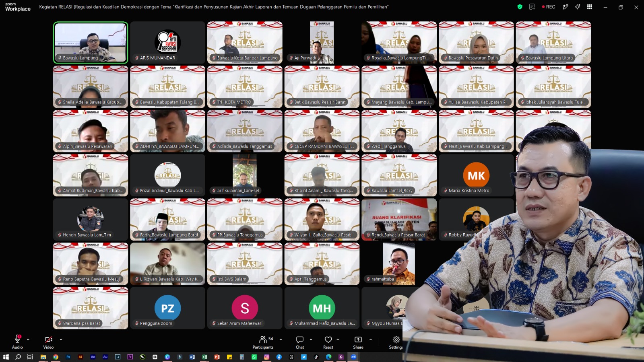The image size is (644, 362).
Task: Open File Explorer from the taskbar
Action: (43, 357)
